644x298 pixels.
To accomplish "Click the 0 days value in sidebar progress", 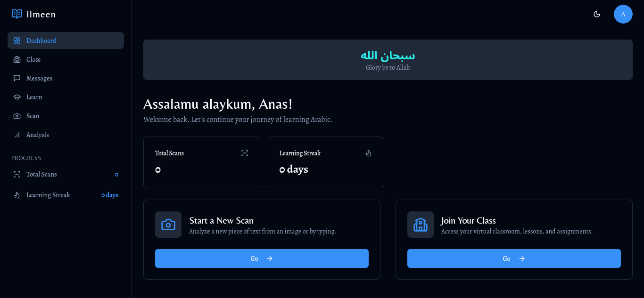I will pyautogui.click(x=110, y=195).
